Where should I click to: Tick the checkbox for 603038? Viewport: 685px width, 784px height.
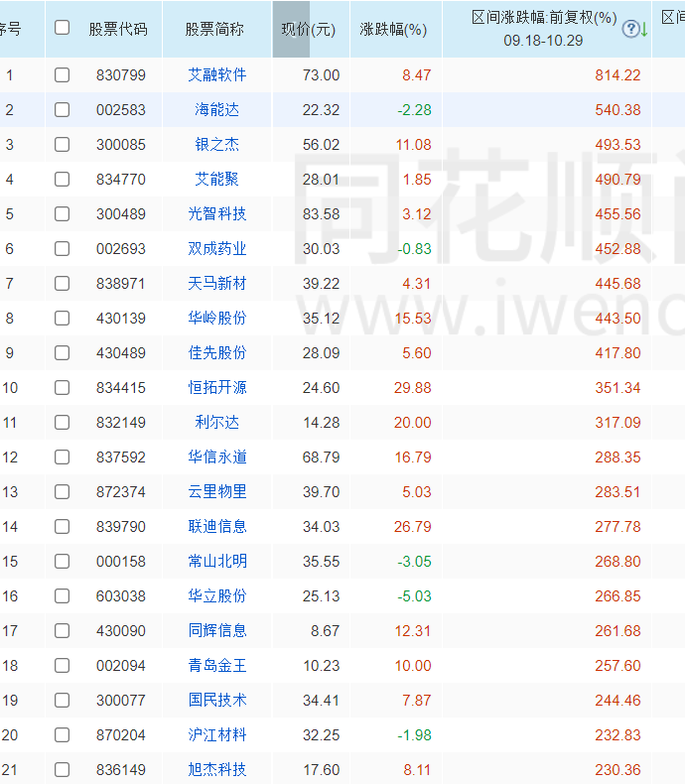click(62, 596)
